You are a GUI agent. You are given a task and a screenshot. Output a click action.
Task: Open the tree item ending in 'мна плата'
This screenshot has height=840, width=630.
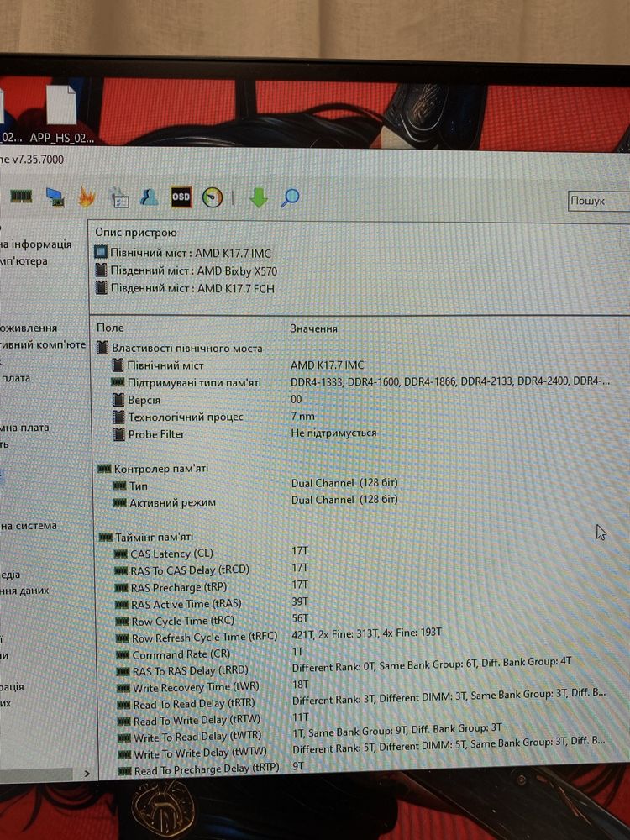pyautogui.click(x=24, y=428)
